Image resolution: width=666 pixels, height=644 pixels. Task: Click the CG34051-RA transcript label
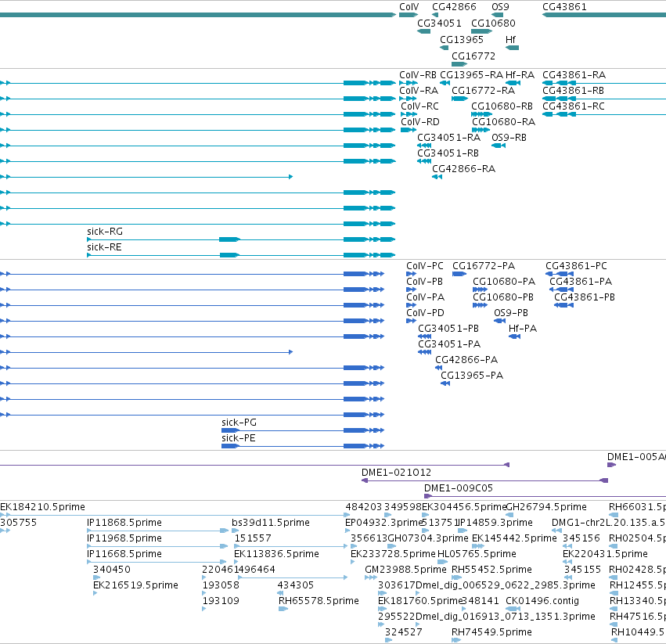click(x=448, y=138)
